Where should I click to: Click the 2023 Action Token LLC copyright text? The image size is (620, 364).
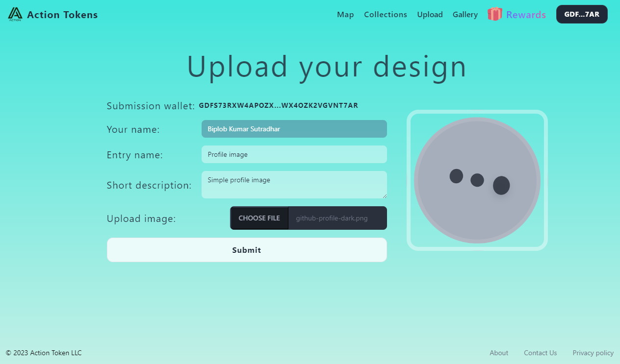[44, 353]
